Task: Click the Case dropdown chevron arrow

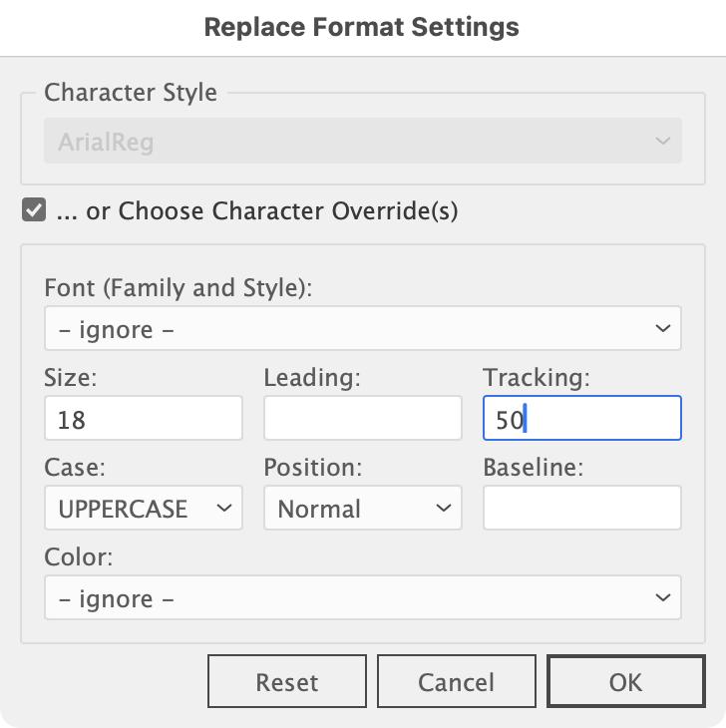Action: (223, 509)
